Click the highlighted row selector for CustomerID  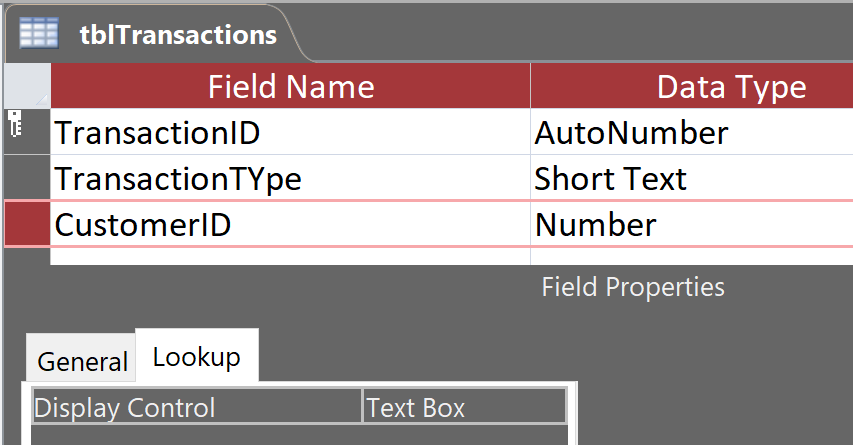pos(26,225)
